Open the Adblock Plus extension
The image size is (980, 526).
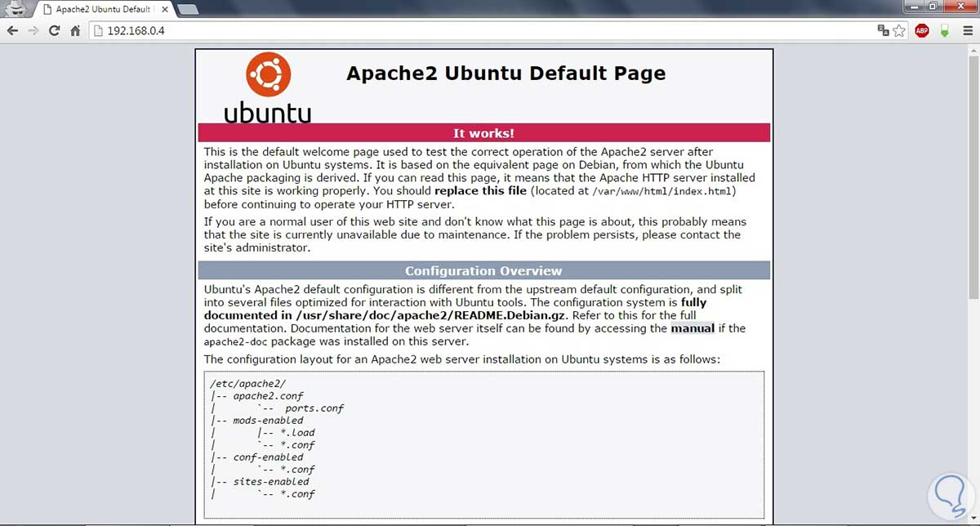pyautogui.click(x=922, y=31)
